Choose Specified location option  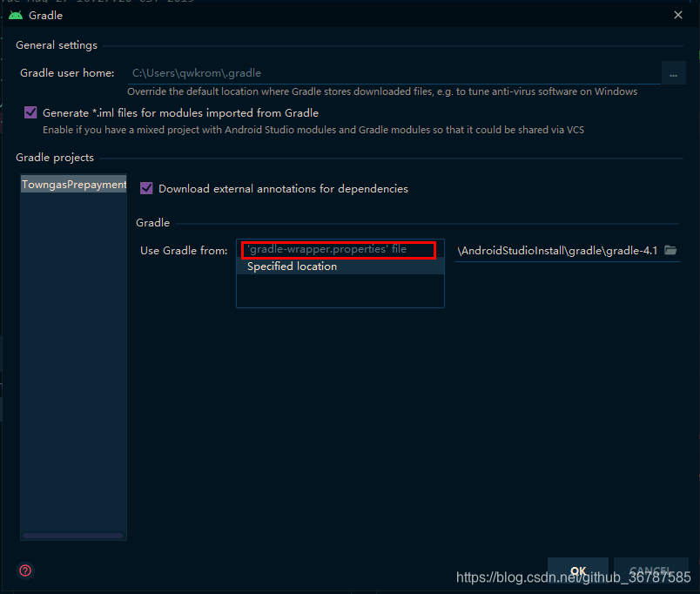pos(340,267)
